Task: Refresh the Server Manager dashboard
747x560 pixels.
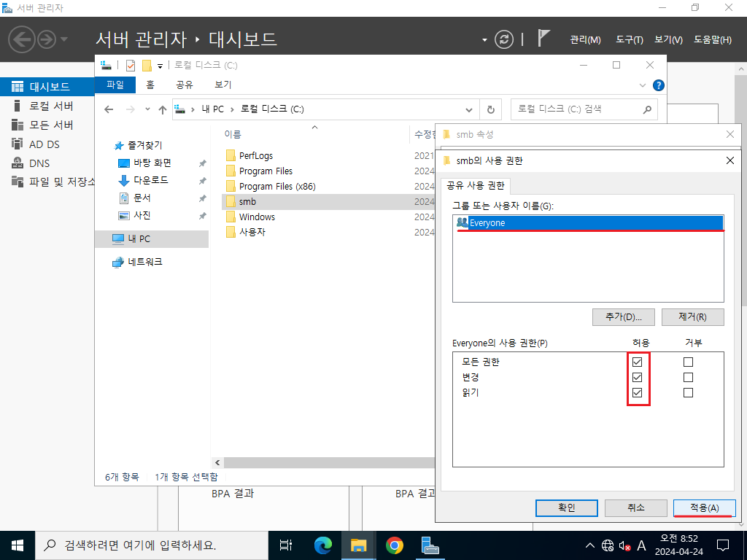Action: coord(503,39)
